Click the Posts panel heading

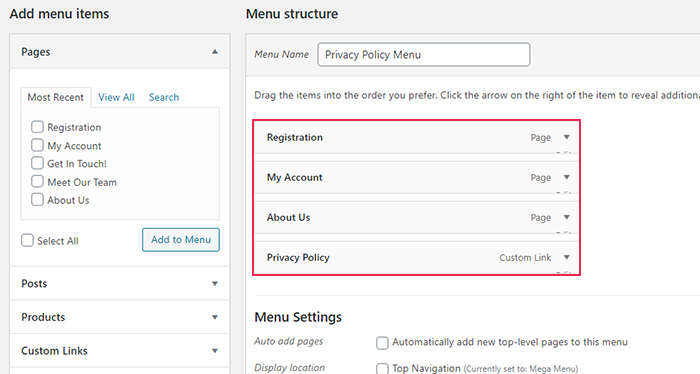pos(34,283)
